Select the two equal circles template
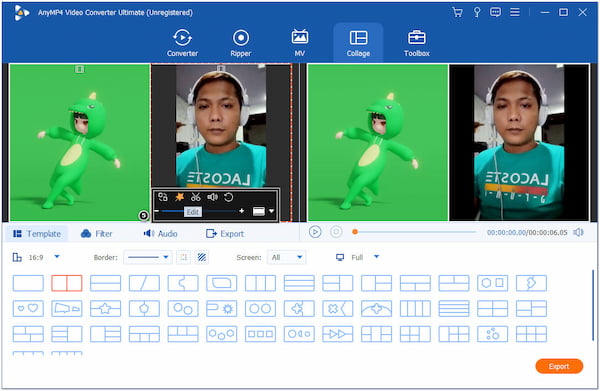 click(x=260, y=309)
